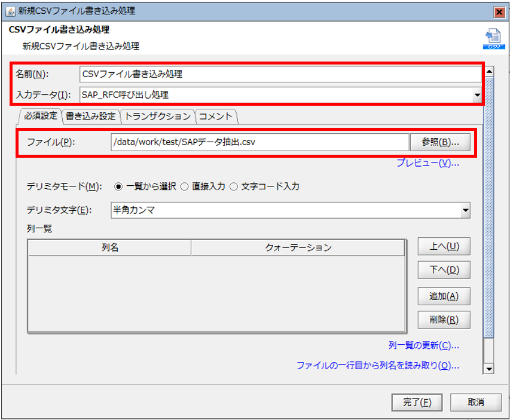Open the トランザクション tab
This screenshot has height=420, width=510.
[157, 116]
